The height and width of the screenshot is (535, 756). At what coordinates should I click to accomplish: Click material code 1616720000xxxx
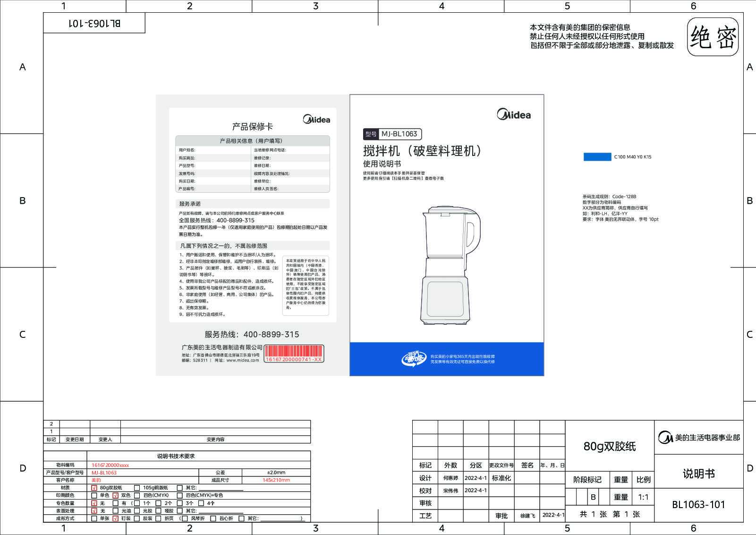click(x=110, y=465)
